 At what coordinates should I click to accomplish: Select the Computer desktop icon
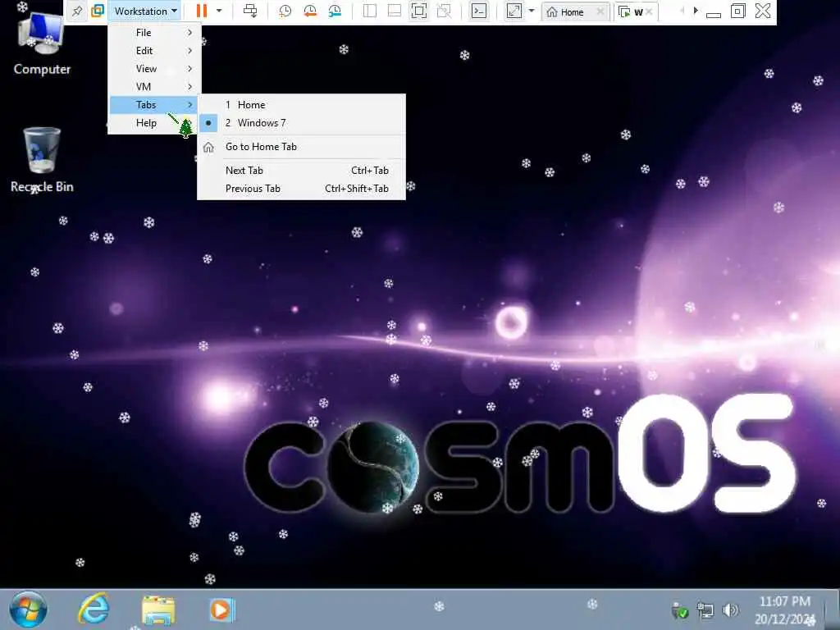click(x=42, y=43)
